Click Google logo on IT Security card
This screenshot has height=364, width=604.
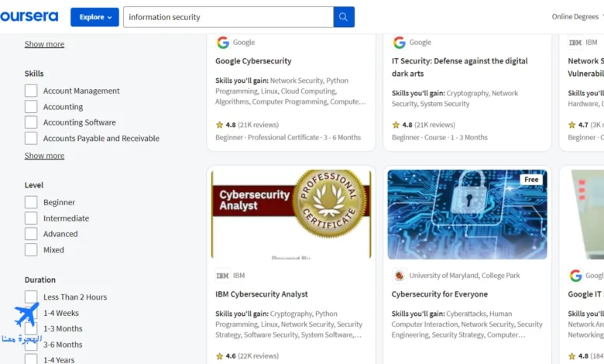(399, 43)
